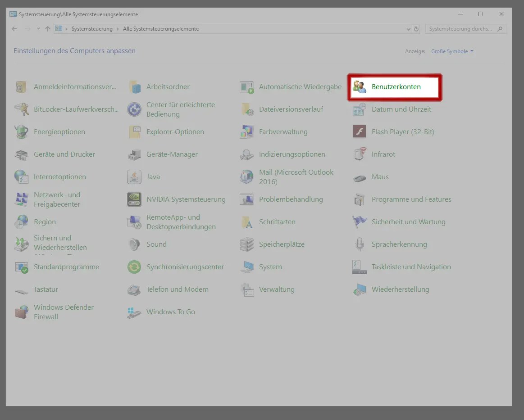Click the search magnifier icon
The height and width of the screenshot is (420, 524).
500,29
